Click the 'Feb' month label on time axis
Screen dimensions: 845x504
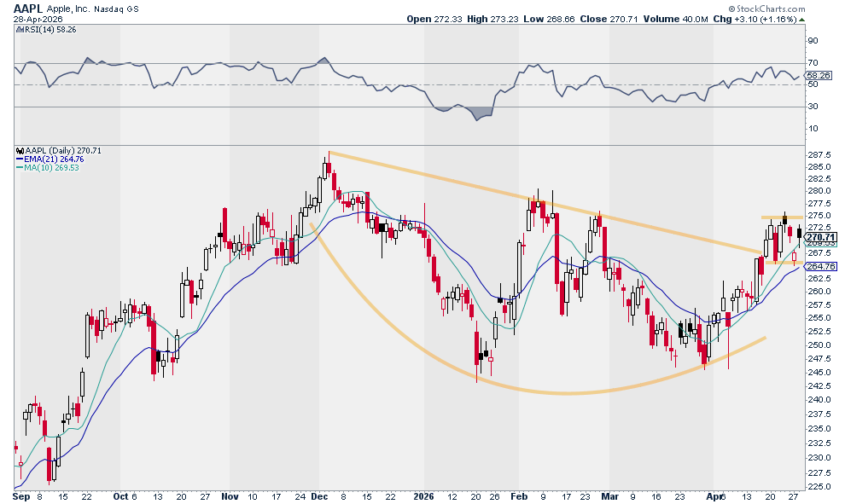tap(519, 497)
